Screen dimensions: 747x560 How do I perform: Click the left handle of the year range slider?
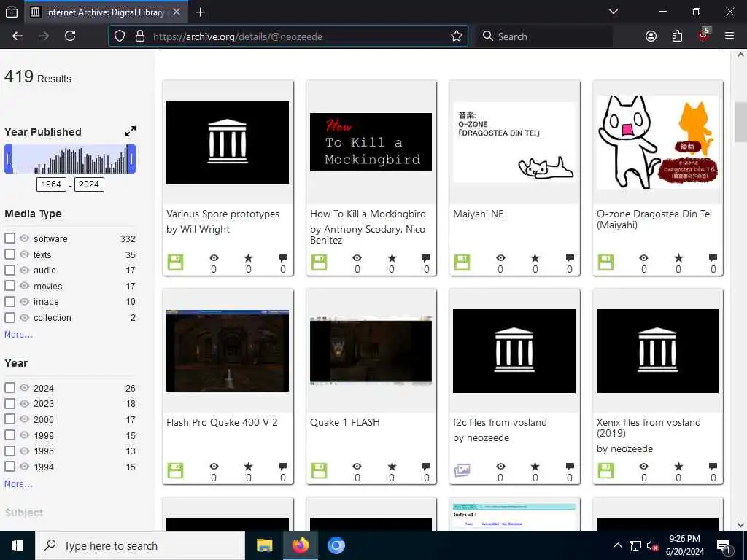tap(8, 159)
